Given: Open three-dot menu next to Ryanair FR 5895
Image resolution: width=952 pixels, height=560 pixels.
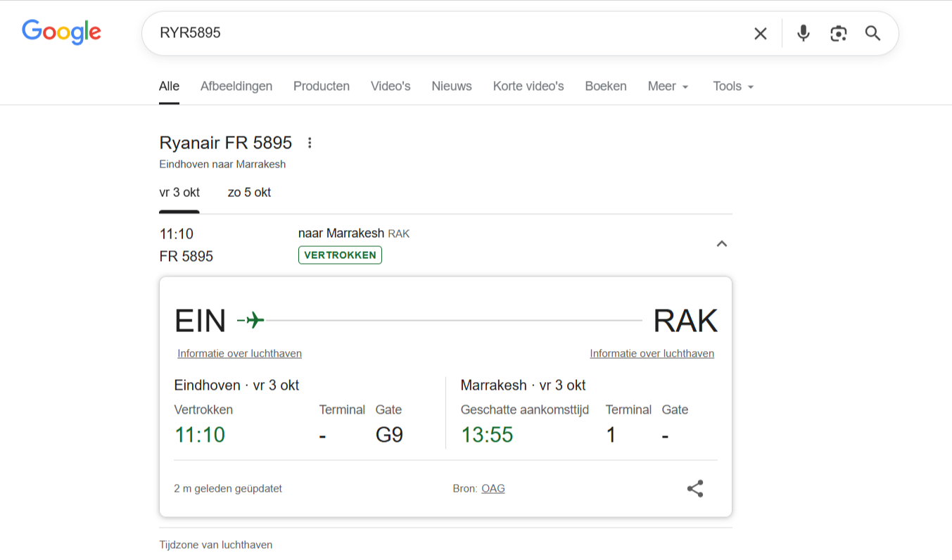Looking at the screenshot, I should pyautogui.click(x=310, y=144).
